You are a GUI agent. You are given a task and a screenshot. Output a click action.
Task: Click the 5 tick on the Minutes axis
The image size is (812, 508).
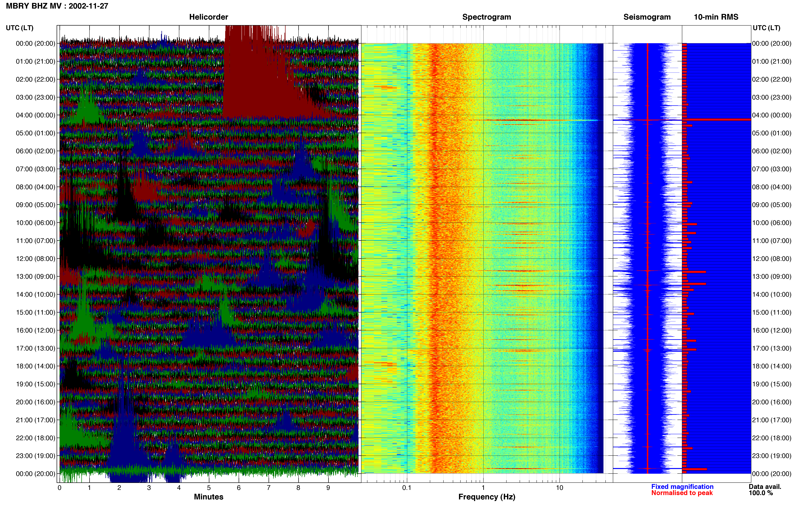click(209, 488)
